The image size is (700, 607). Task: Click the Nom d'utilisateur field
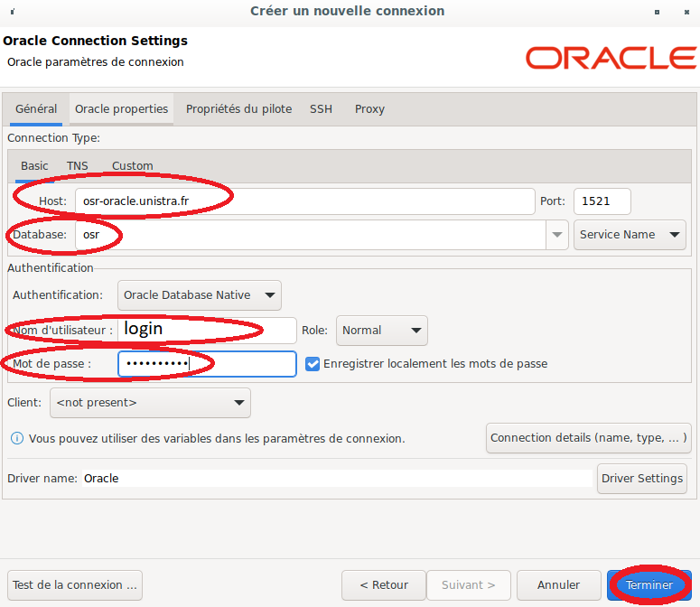tap(207, 331)
